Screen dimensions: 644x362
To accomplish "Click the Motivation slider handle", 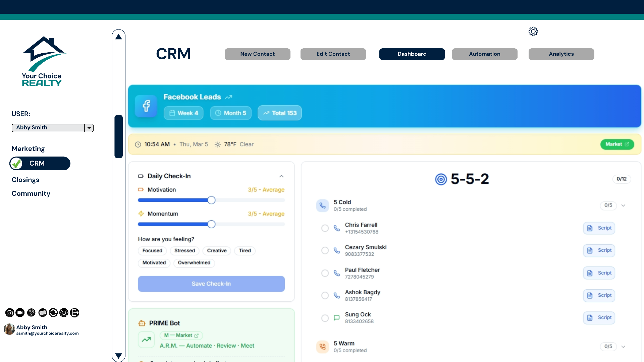I will [x=211, y=200].
